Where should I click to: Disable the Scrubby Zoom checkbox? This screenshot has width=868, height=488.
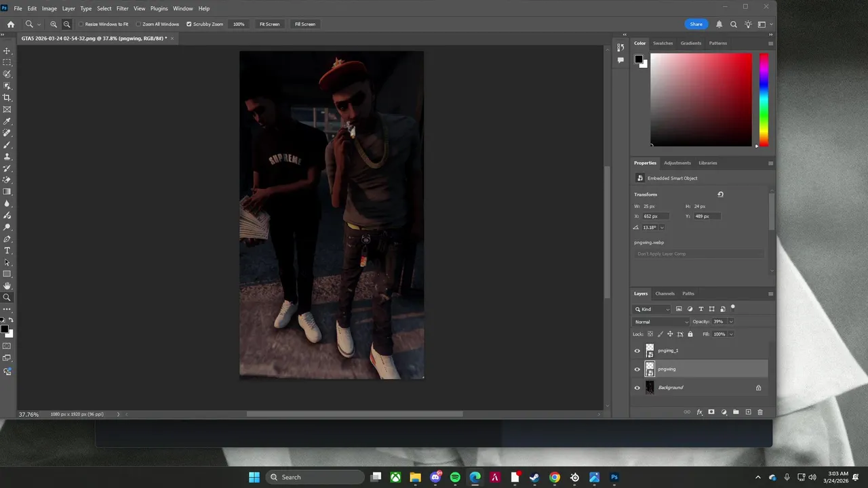coord(189,24)
